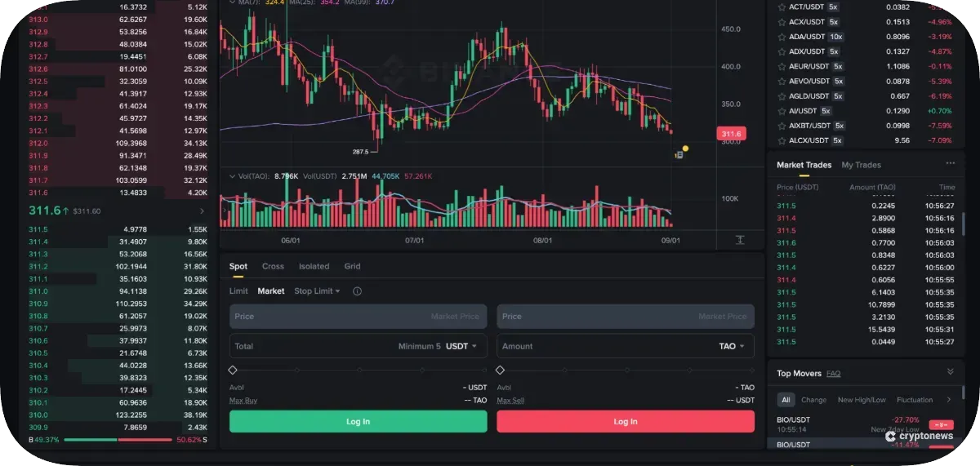
Task: Open the Market Trades three-dots menu
Action: pyautogui.click(x=951, y=164)
